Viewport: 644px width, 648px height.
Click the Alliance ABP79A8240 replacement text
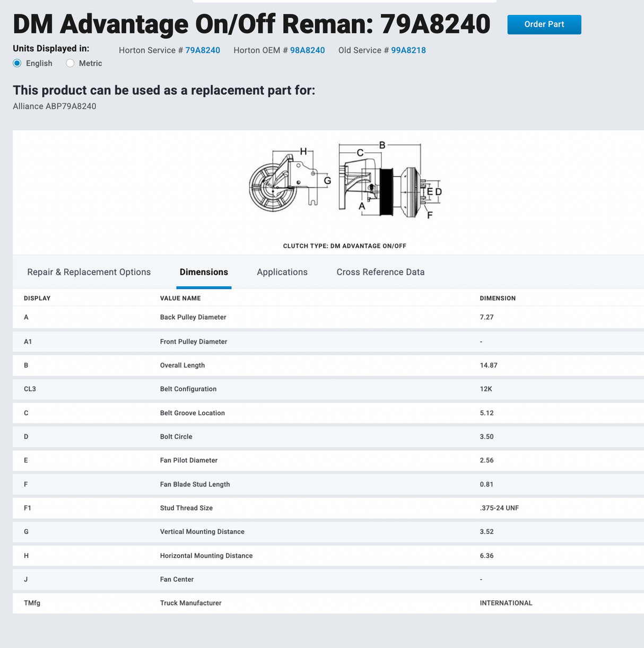(x=55, y=106)
